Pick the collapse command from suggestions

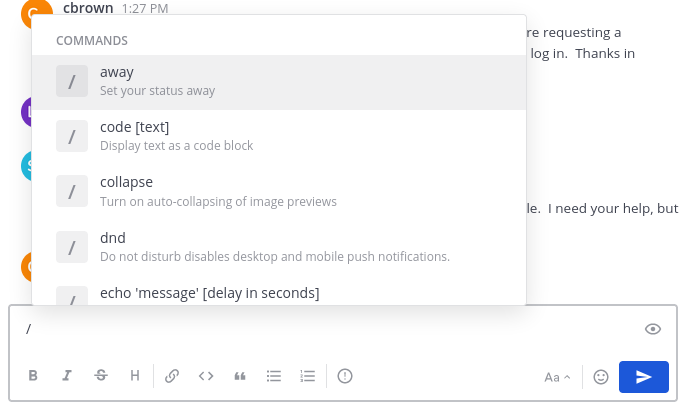(x=278, y=191)
